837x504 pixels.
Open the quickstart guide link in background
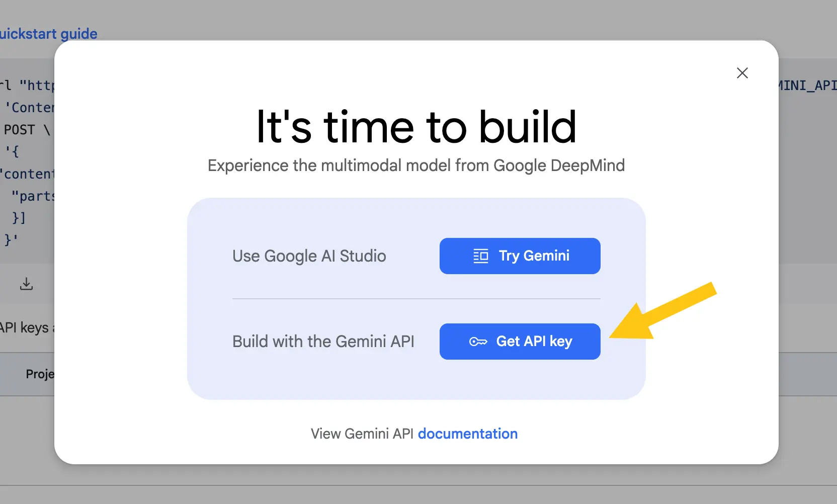coord(48,34)
